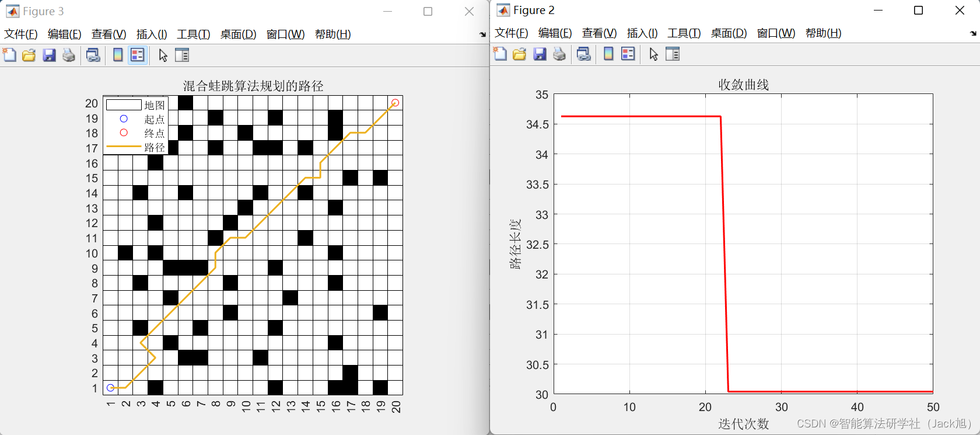This screenshot has width=980, height=435.
Task: Minimize the Figure 3 window
Action: coord(388,12)
